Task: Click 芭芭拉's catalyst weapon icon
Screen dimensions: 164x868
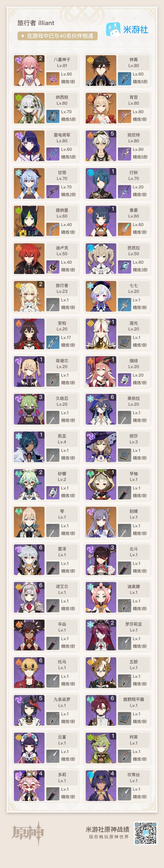Action: [124, 266]
